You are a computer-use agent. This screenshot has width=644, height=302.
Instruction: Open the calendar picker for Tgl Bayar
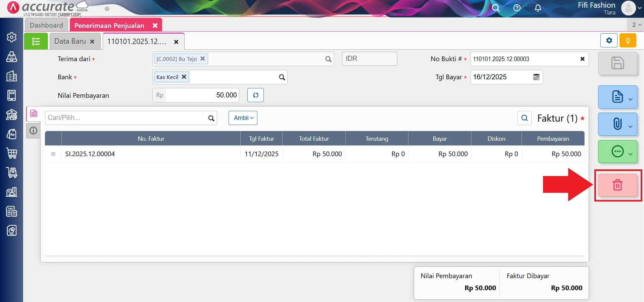tap(536, 77)
